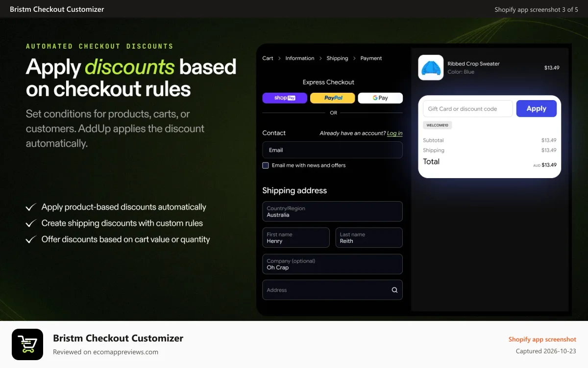Focus the Company (optional) field
588x368 pixels.
(332, 264)
